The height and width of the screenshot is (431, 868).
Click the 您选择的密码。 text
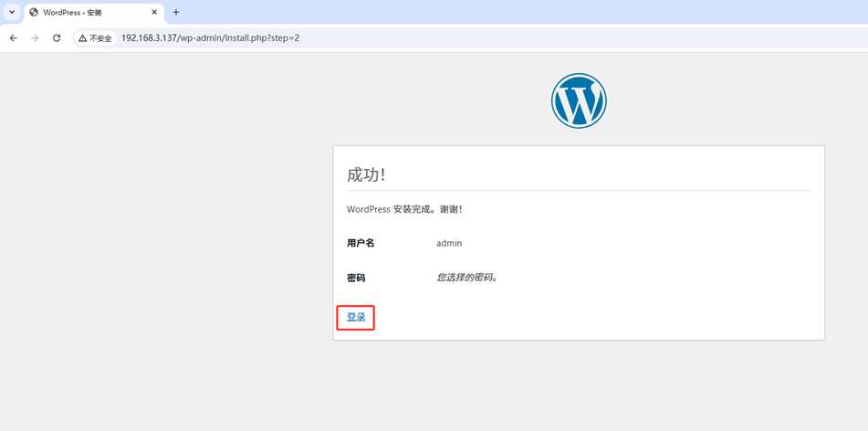(x=467, y=278)
